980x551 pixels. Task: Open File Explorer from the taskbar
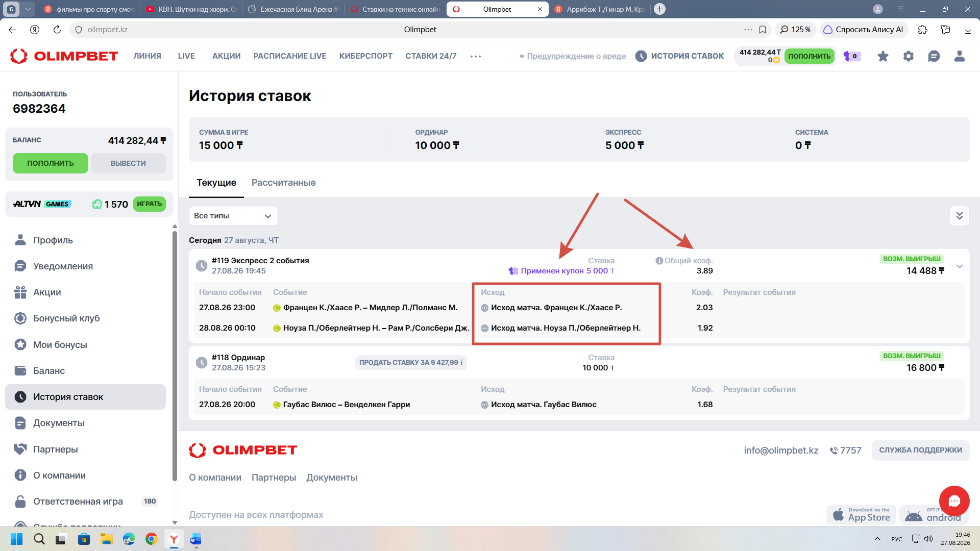(107, 539)
